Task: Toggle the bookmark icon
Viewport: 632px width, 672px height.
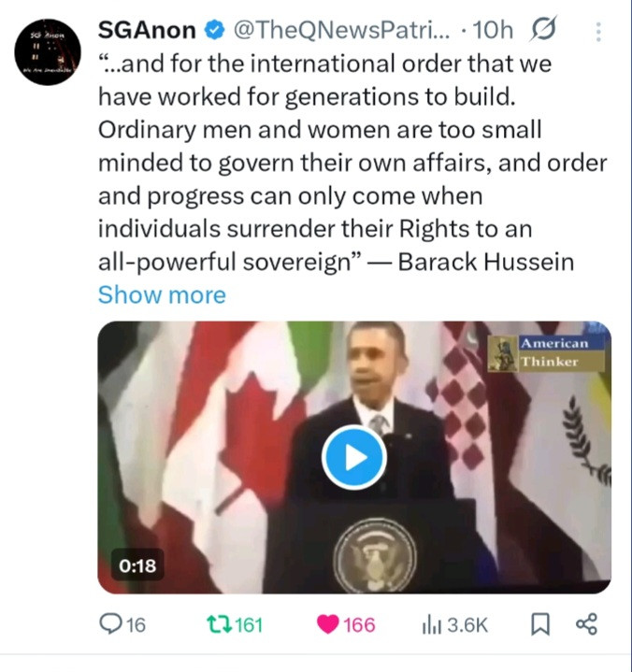Action: [540, 624]
